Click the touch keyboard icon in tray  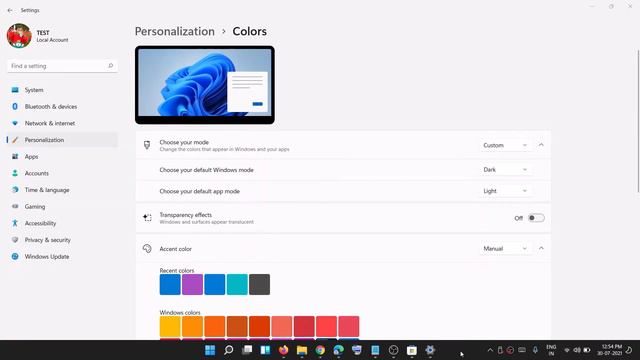tap(522, 350)
